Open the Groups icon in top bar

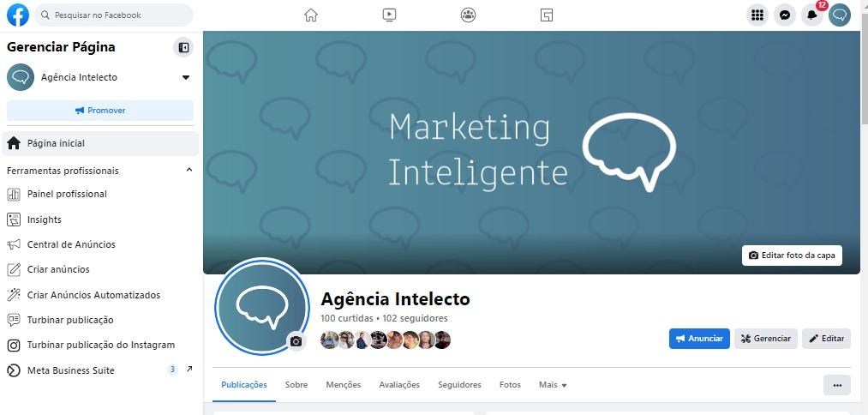(x=468, y=15)
